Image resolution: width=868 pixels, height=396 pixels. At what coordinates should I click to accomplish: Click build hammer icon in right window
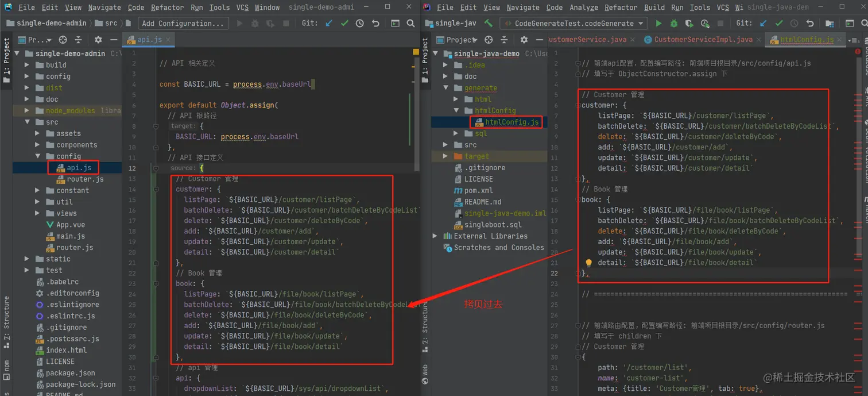[489, 24]
